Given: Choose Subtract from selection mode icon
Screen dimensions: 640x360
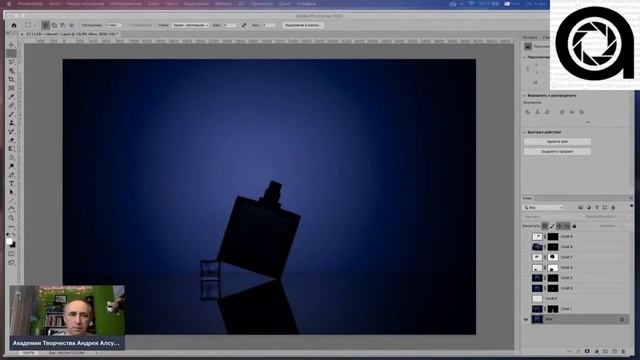Looking at the screenshot, I should (63, 25).
